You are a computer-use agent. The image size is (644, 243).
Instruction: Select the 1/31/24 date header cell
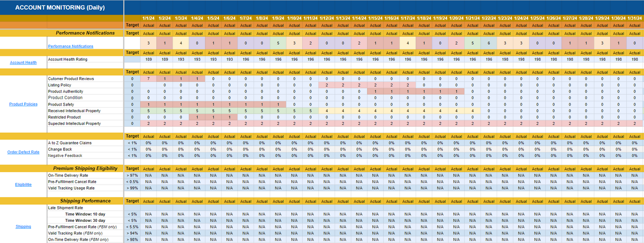click(635, 18)
